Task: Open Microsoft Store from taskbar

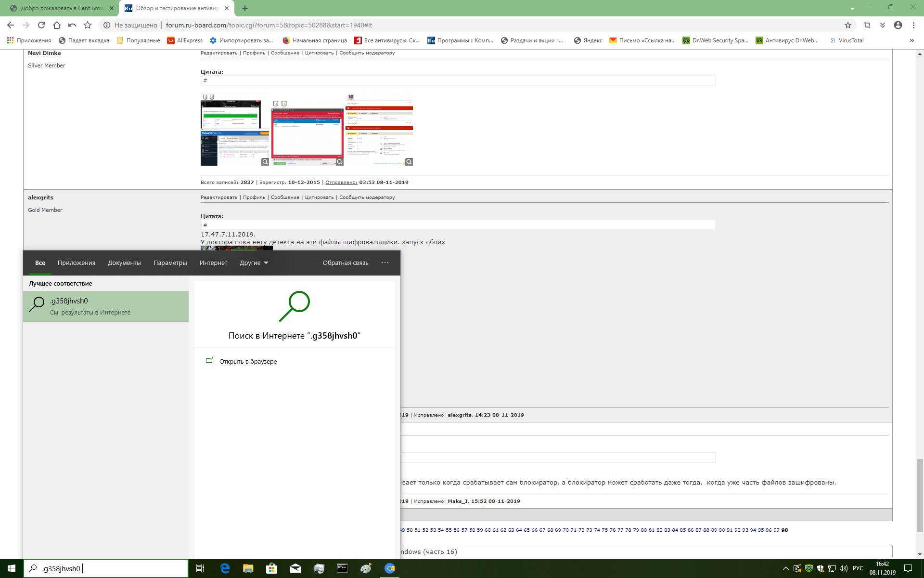Action: point(271,568)
